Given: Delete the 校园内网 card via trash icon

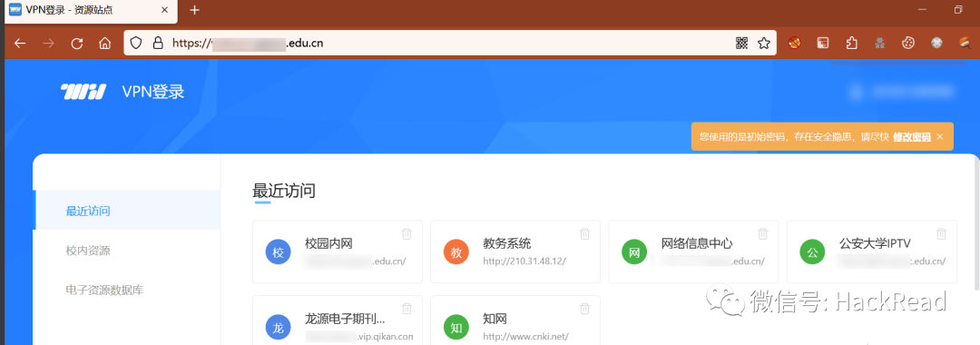Looking at the screenshot, I should (x=407, y=233).
